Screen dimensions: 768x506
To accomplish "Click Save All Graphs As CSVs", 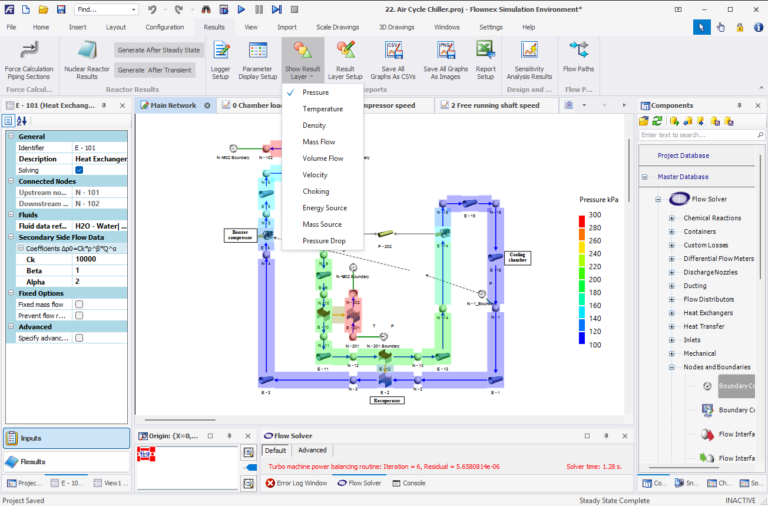I will (393, 61).
